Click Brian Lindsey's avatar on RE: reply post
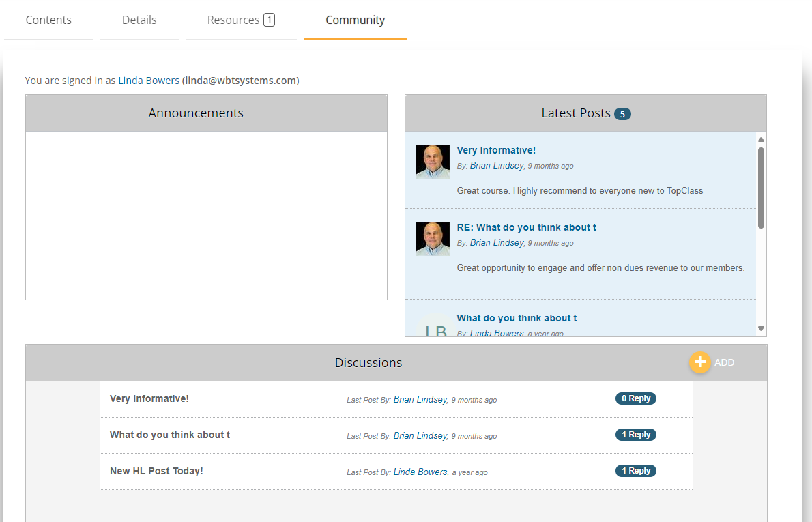 coord(432,239)
